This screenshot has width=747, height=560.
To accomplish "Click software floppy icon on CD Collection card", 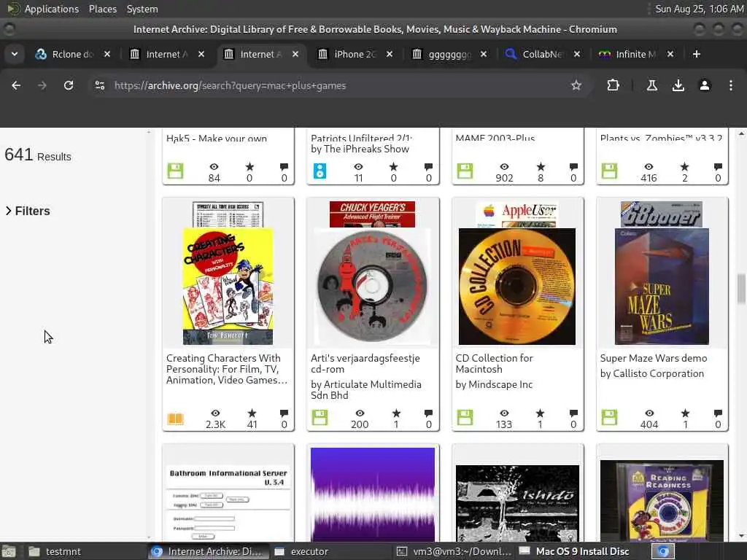I will 465,418.
